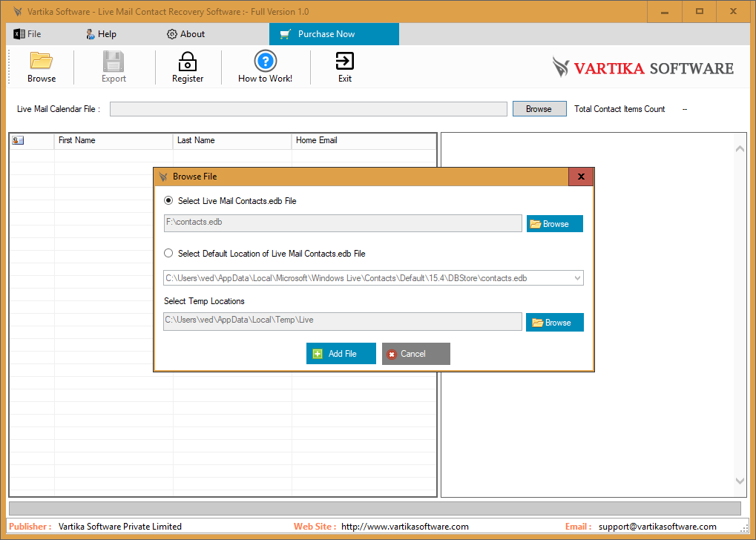Open the How to Work! help icon

[x=265, y=62]
